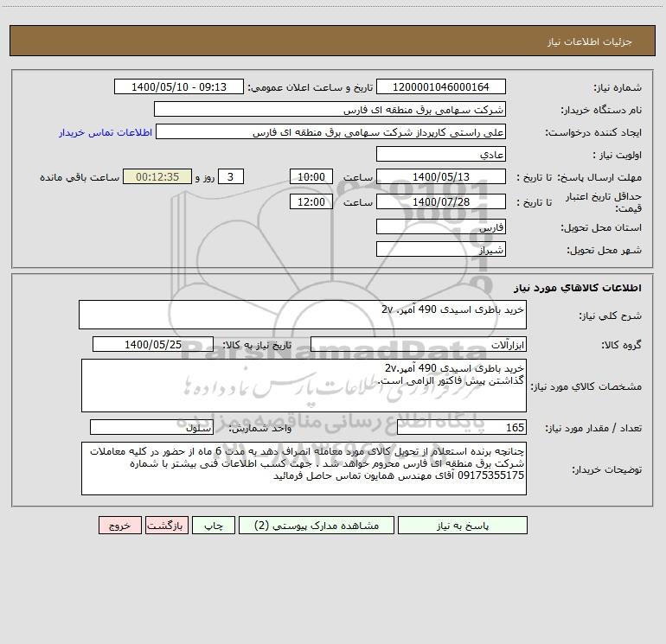Click response deadline date 1400/05/13

pyautogui.click(x=441, y=176)
